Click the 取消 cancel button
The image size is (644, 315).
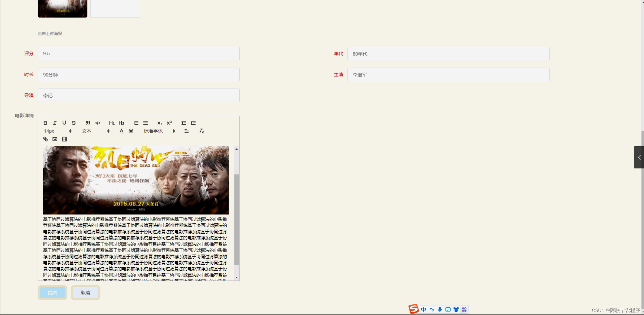(x=85, y=293)
